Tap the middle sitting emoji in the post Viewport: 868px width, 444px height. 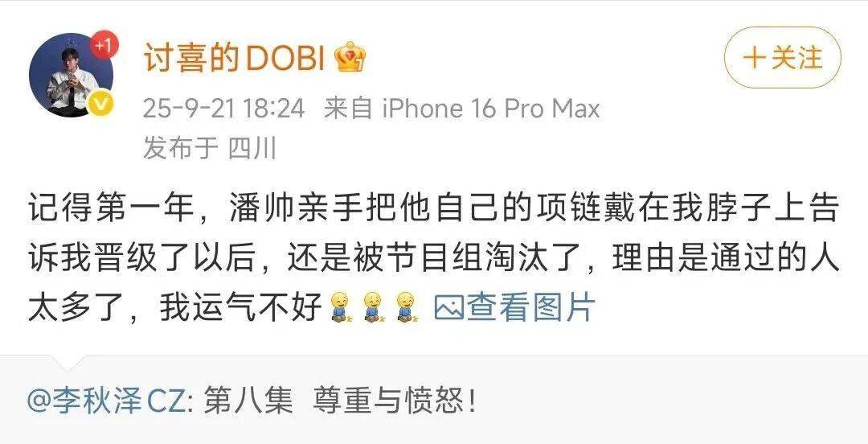coord(374,307)
